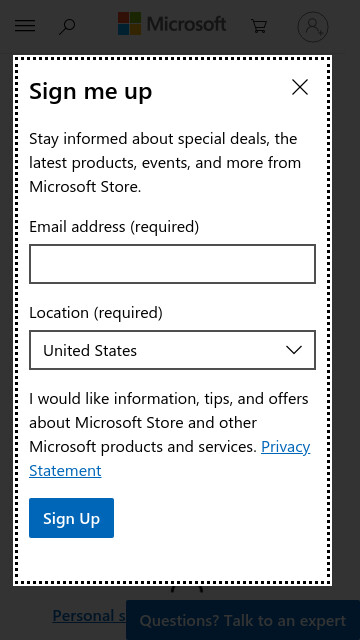Click the Email address (required) label
This screenshot has height=640, width=360.
point(114,226)
